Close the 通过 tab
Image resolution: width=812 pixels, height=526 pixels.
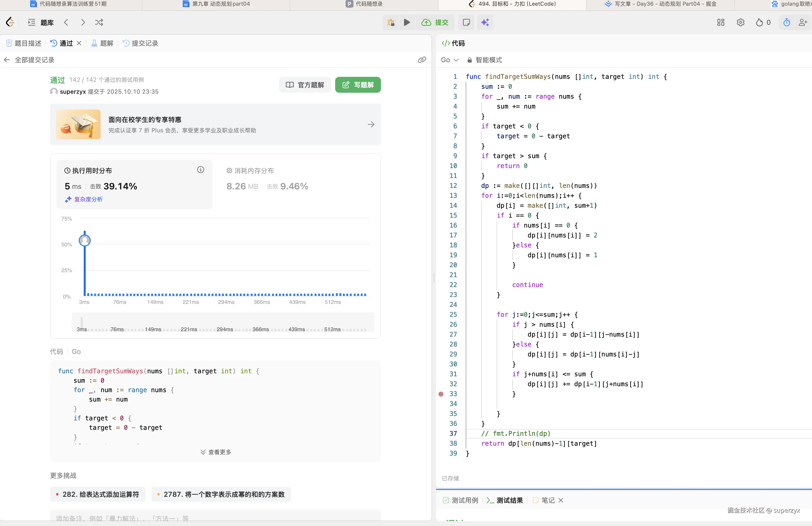click(x=79, y=43)
